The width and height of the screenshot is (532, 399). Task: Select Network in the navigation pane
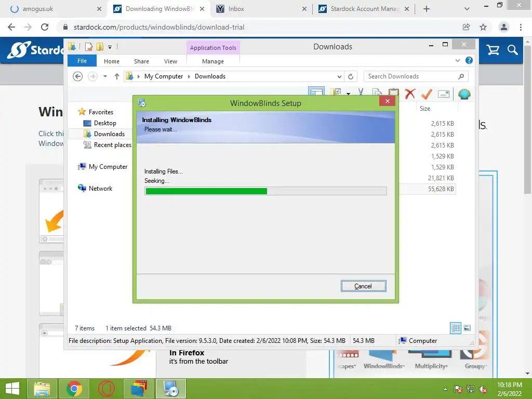tap(100, 188)
